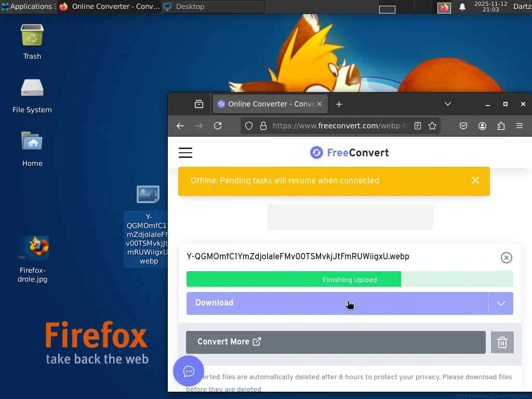
Task: Toggle reader view in address bar
Action: [418, 126]
